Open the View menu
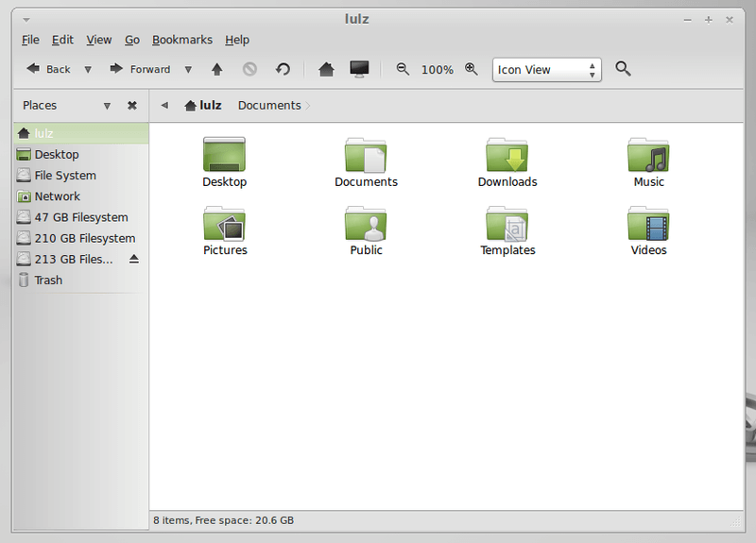Image resolution: width=756 pixels, height=543 pixels. coord(99,40)
